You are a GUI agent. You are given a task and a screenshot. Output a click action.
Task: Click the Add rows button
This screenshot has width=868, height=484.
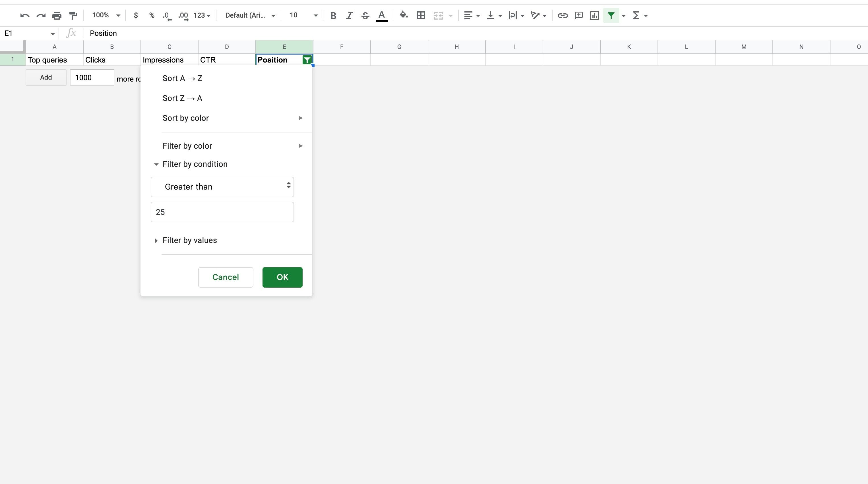pyautogui.click(x=46, y=78)
